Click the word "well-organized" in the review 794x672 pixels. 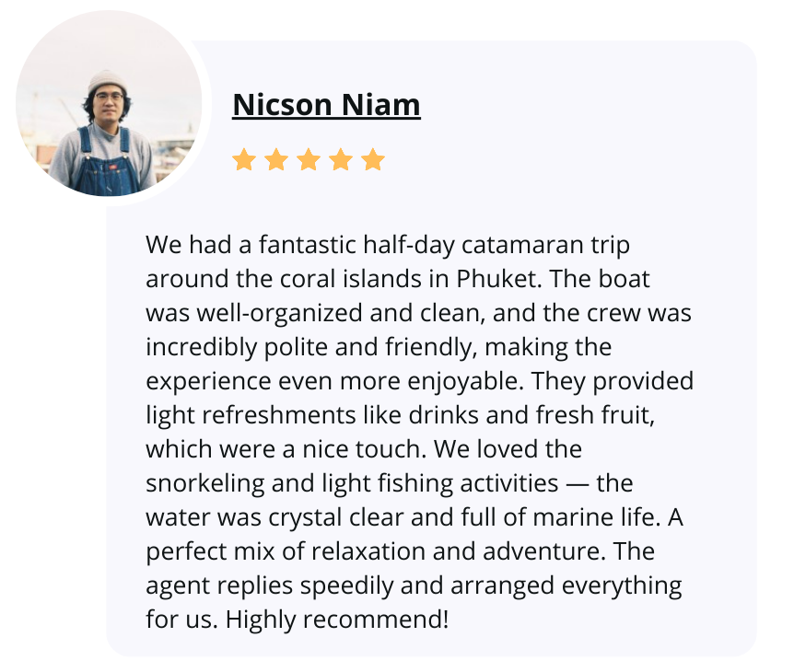click(x=279, y=313)
